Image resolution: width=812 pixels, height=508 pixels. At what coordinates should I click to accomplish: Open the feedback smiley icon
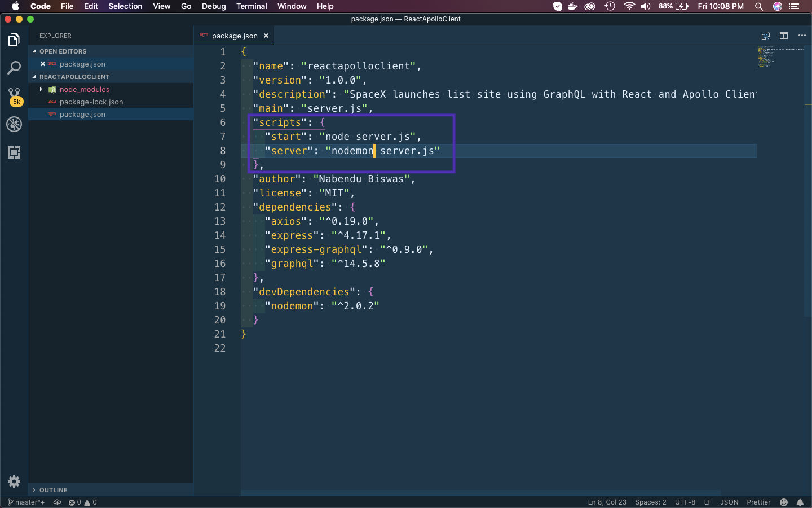tap(784, 502)
